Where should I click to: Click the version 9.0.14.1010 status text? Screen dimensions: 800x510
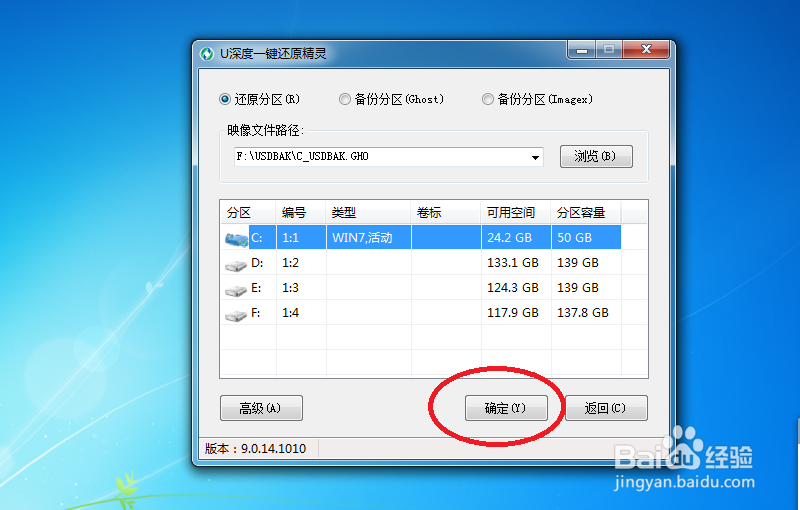pyautogui.click(x=255, y=449)
